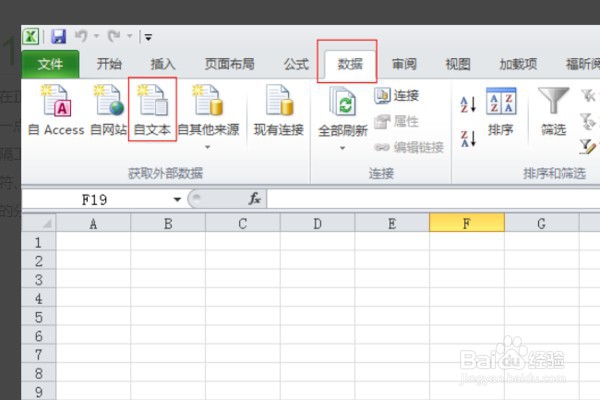
Task: Select row 6 header
Action: pos(39,336)
